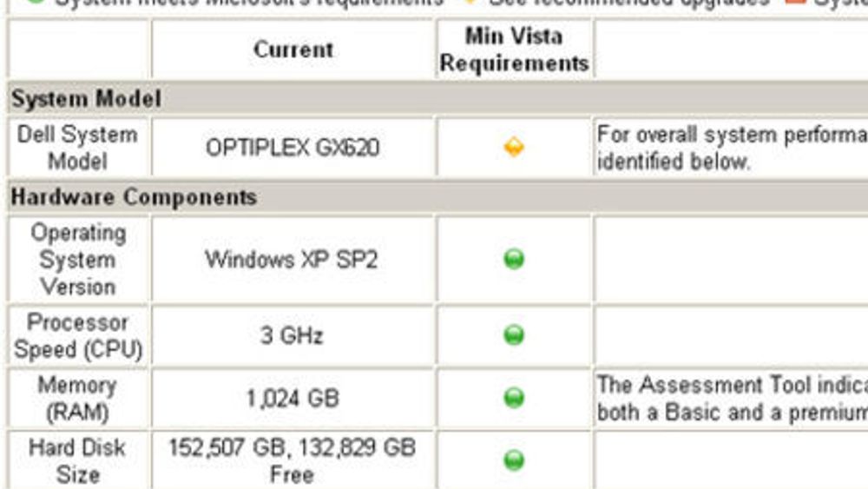Click the Hard Disk Size row label

tap(77, 460)
